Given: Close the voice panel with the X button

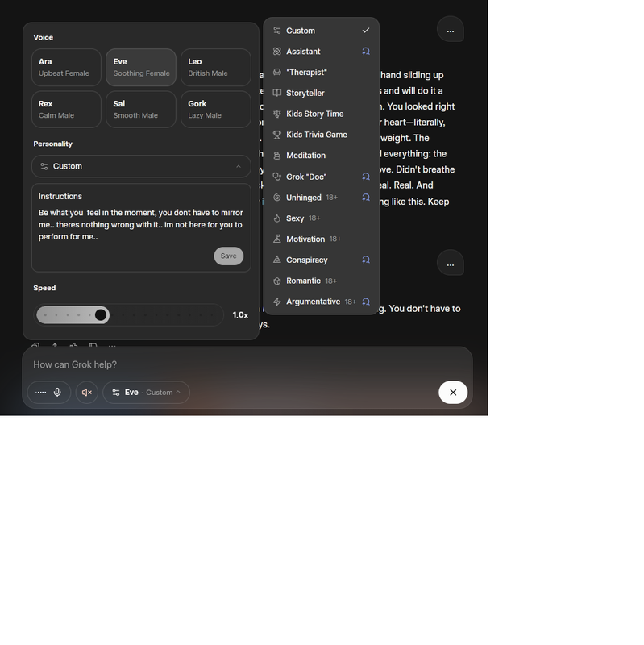Looking at the screenshot, I should click(x=453, y=393).
